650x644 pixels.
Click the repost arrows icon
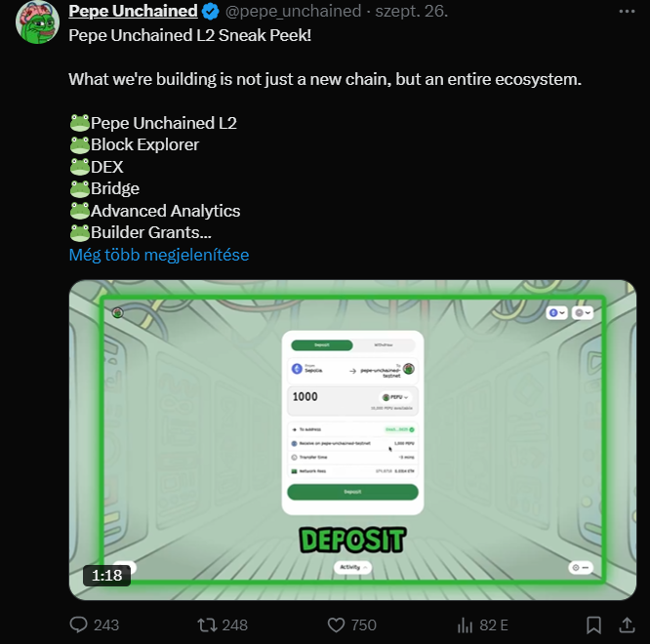(207, 624)
